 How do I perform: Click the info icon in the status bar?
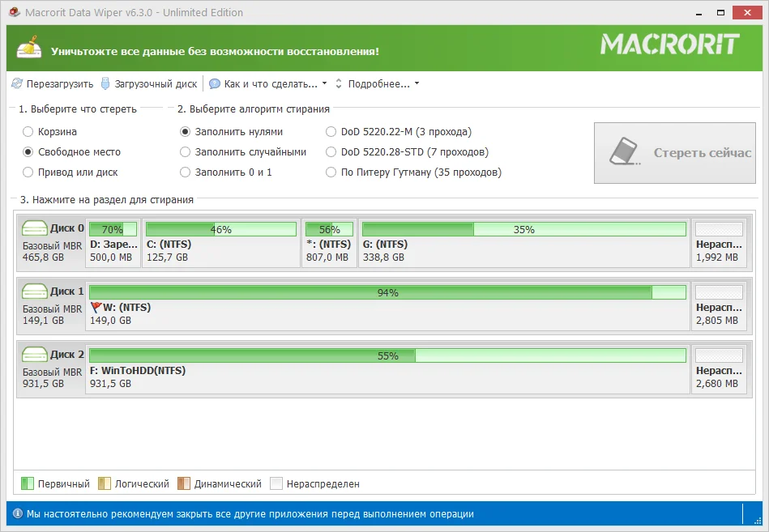pos(18,513)
